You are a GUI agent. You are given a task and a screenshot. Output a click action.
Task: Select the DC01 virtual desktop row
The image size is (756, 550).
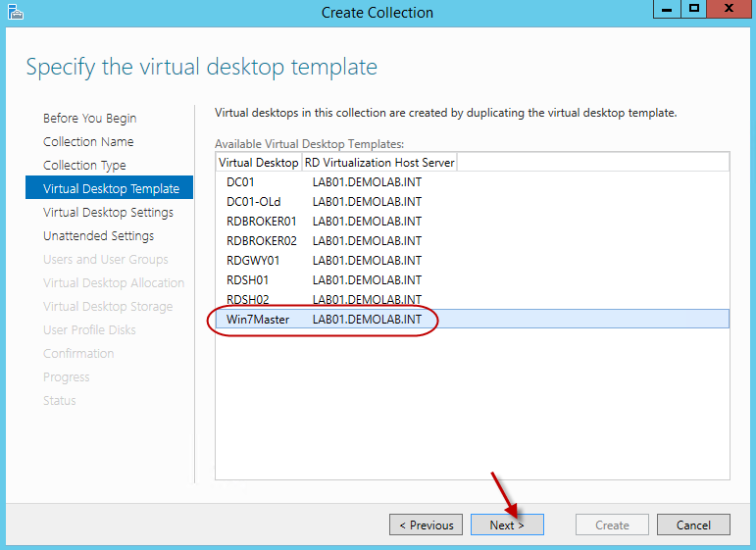pyautogui.click(x=241, y=182)
